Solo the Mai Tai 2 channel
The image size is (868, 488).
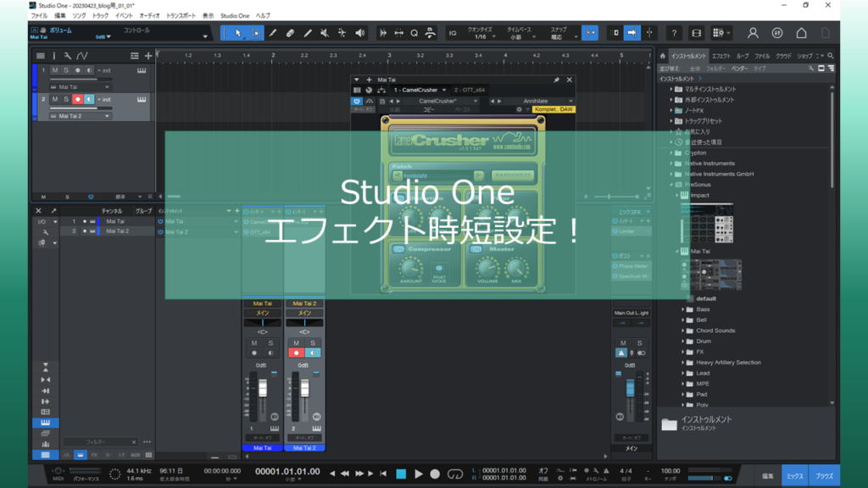click(312, 342)
